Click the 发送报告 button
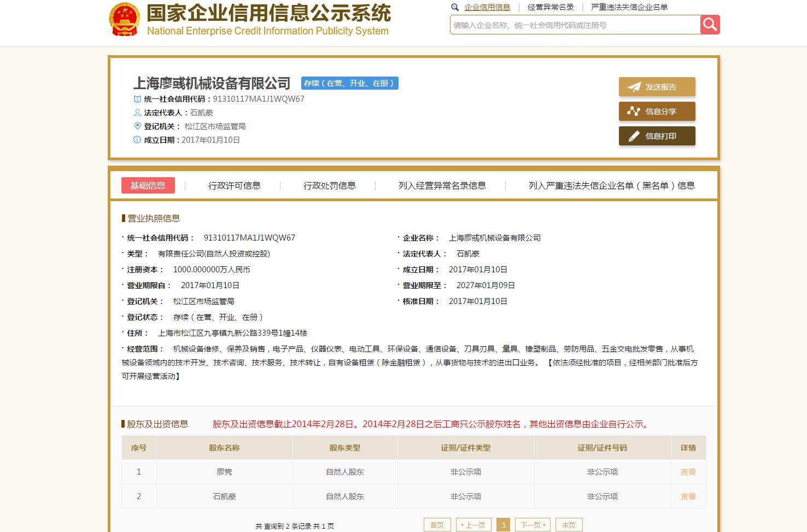 [x=657, y=87]
